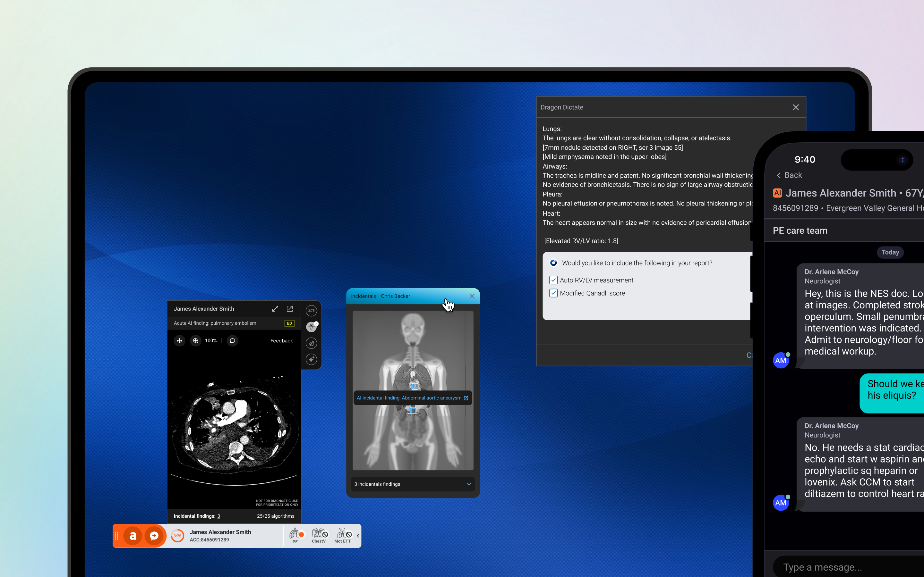Click the orange new chat plus icon
924x577 pixels.
pos(154,536)
